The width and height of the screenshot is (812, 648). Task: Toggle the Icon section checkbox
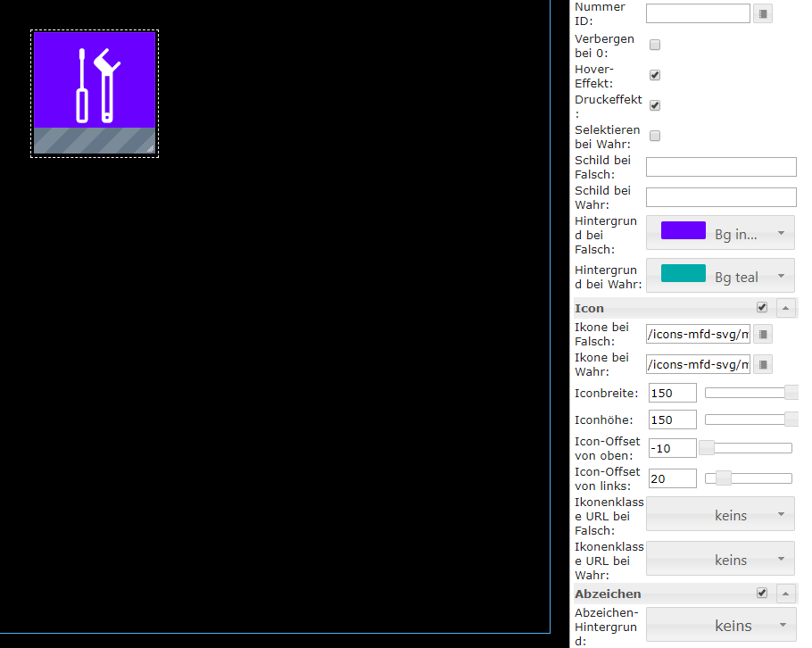(x=762, y=307)
